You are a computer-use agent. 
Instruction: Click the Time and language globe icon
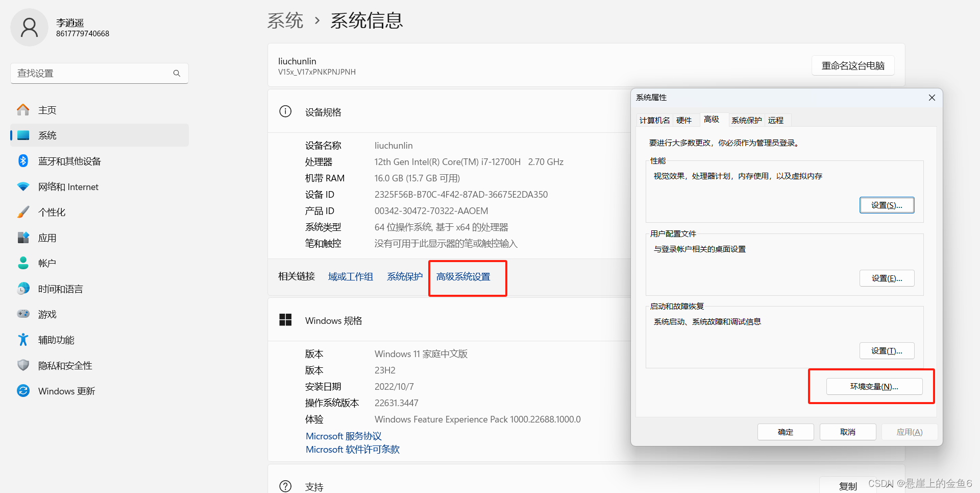tap(23, 289)
